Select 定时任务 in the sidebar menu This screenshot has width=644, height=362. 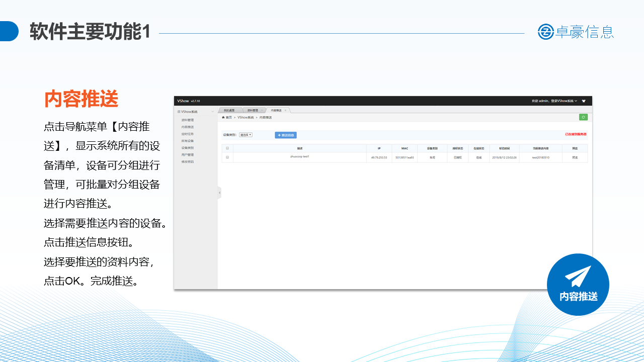(187, 134)
